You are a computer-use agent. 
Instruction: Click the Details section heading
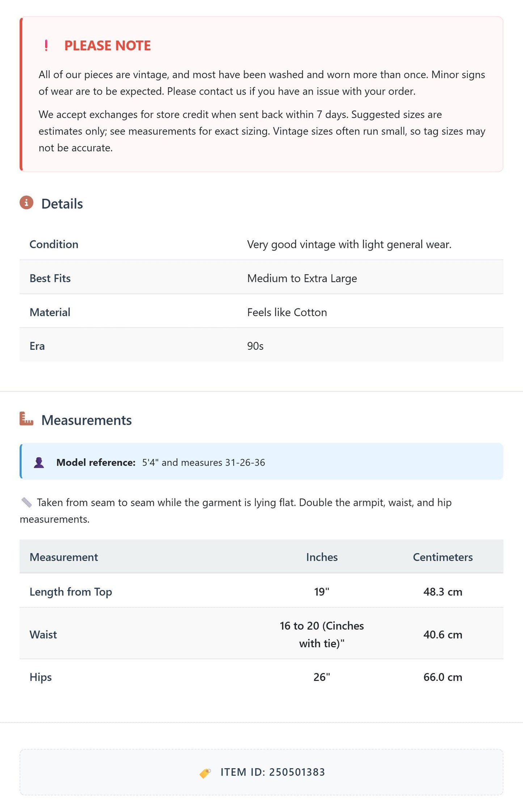coord(62,204)
